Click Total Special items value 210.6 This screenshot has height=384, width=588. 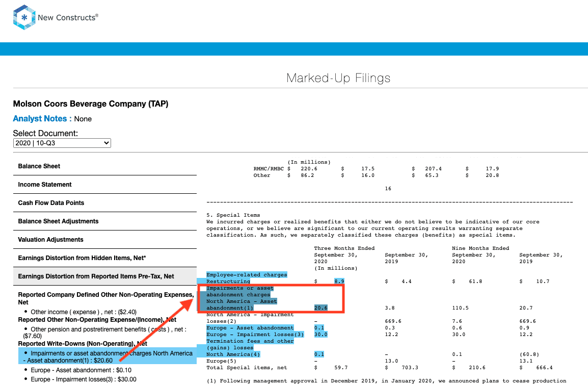pyautogui.click(x=477, y=368)
